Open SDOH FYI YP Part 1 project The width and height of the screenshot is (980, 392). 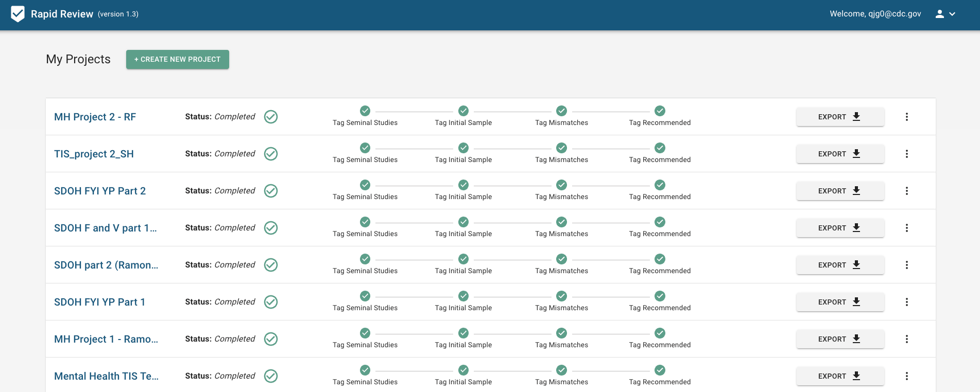pos(99,302)
